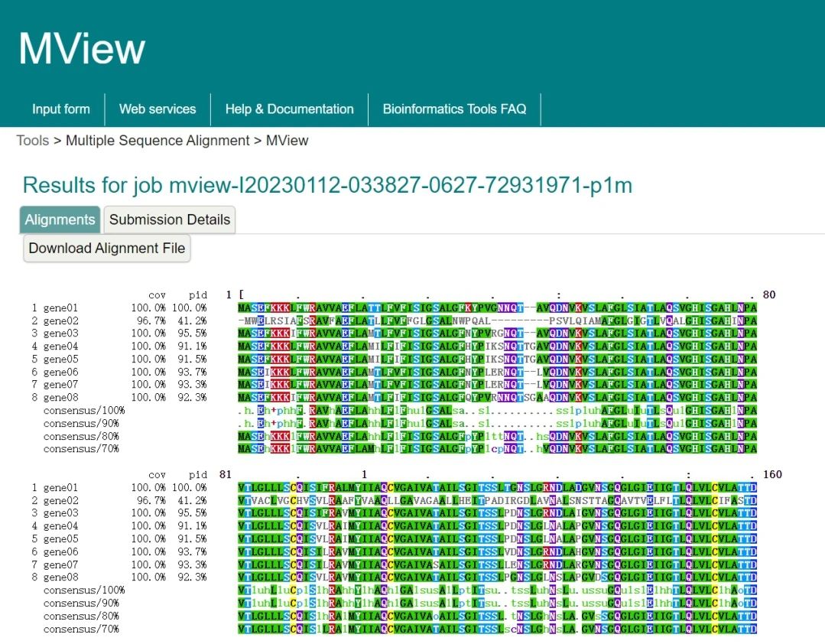The image size is (825, 644).
Task: Select gene04 label in second alignment block
Action: (60, 526)
